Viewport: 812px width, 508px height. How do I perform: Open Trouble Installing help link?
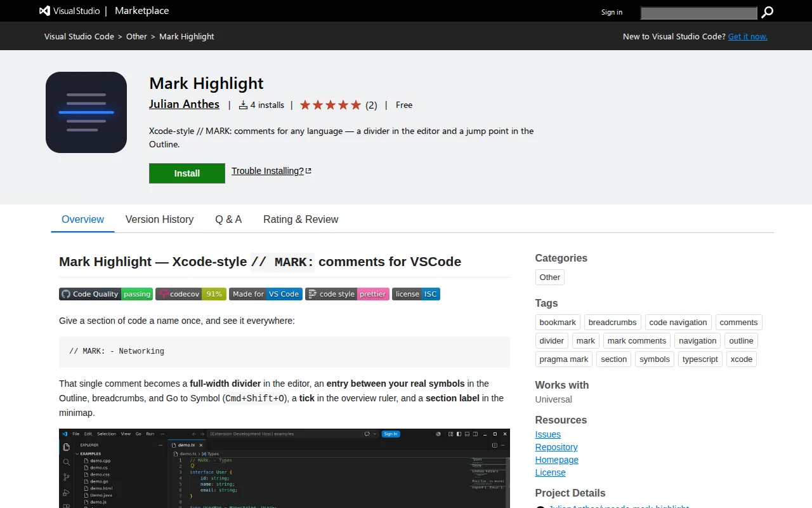click(272, 171)
